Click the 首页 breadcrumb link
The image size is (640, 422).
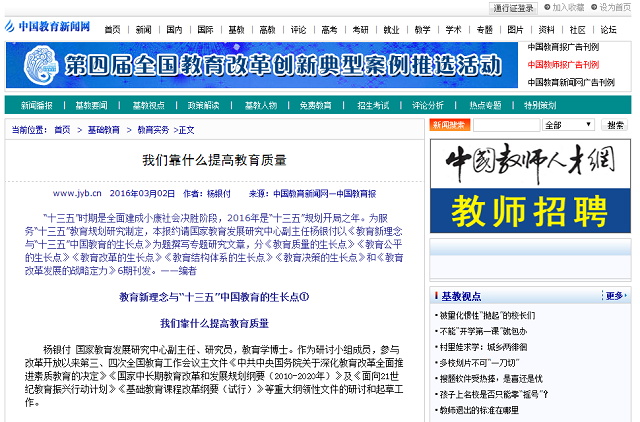62,130
